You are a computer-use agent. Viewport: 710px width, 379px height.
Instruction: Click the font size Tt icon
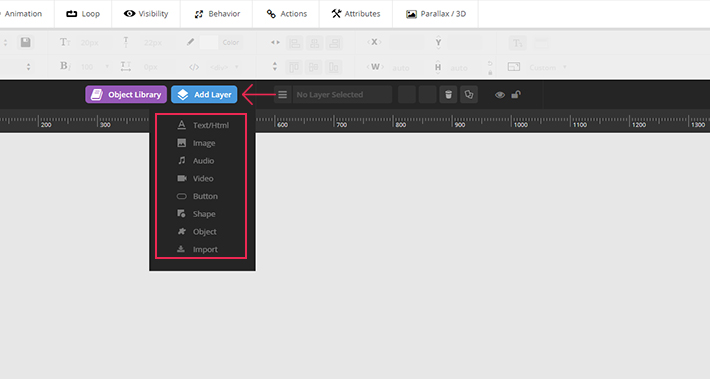pos(65,42)
